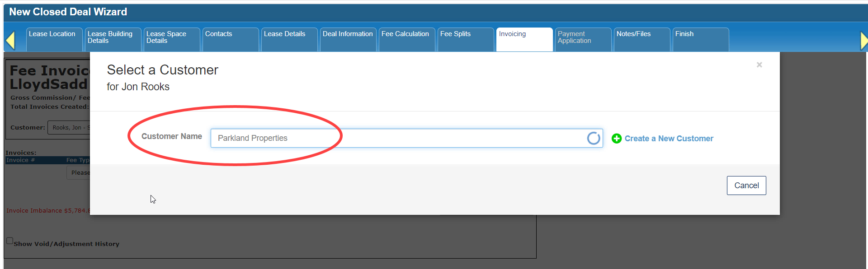
Task: Click the right yellow wizard arrow
Action: [863, 41]
